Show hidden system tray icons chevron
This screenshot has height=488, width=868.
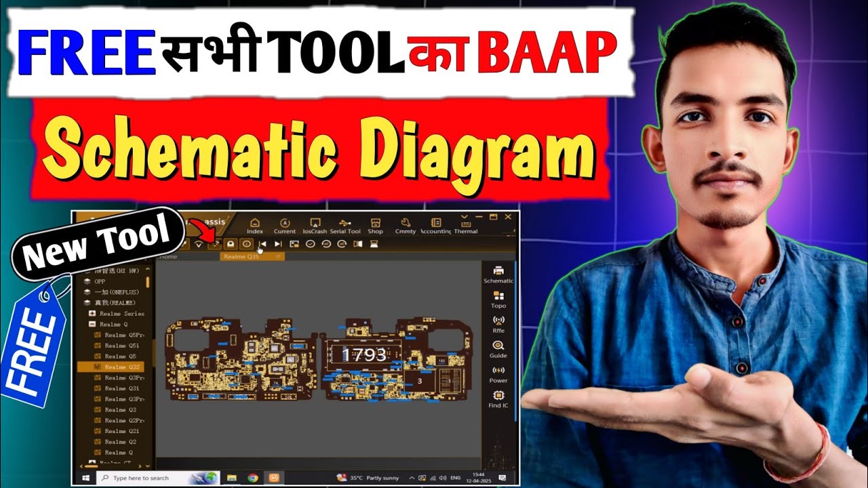[412, 478]
